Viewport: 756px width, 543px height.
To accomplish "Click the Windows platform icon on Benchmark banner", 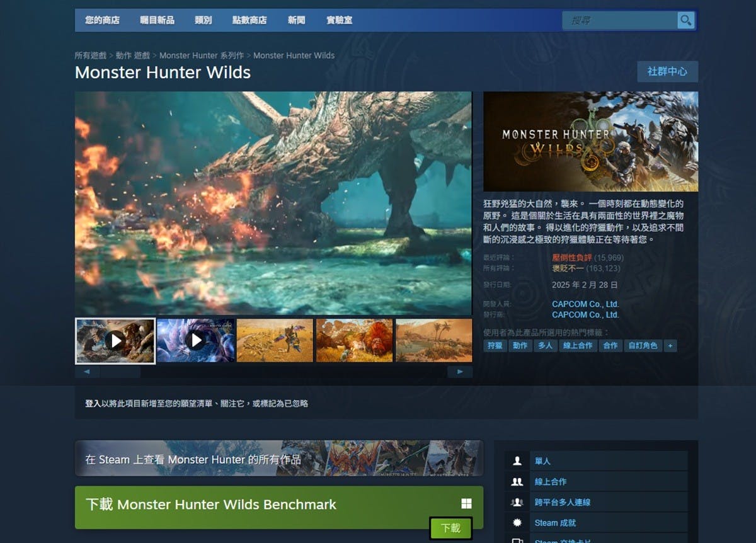I will point(466,503).
